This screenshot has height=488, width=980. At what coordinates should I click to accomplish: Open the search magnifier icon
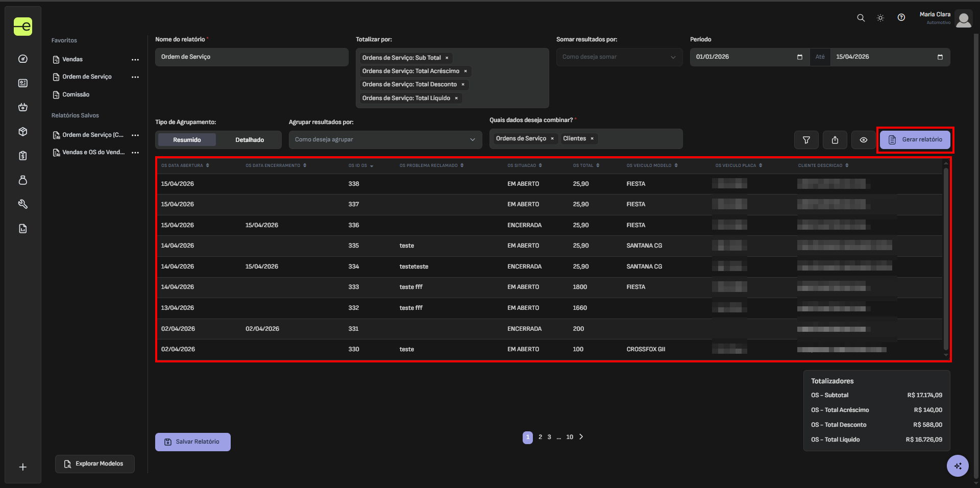pyautogui.click(x=861, y=18)
